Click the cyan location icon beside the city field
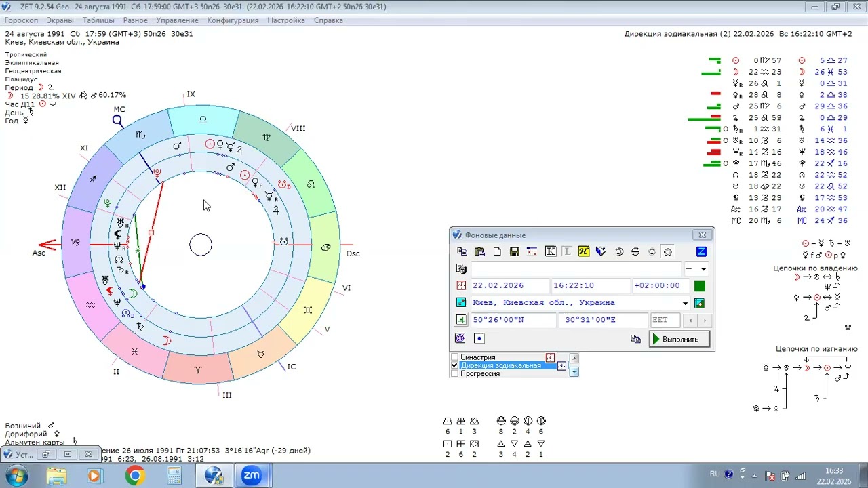The height and width of the screenshot is (488, 868). click(x=461, y=303)
